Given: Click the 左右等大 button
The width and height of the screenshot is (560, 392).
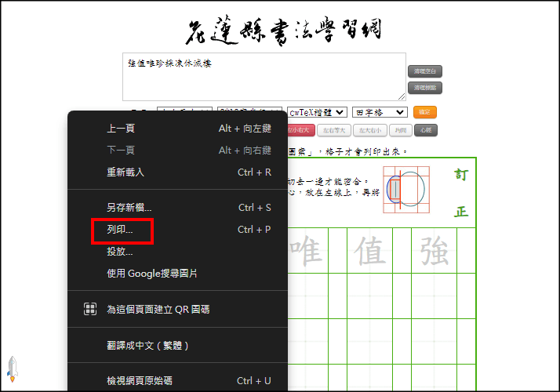Looking at the screenshot, I should click(334, 130).
